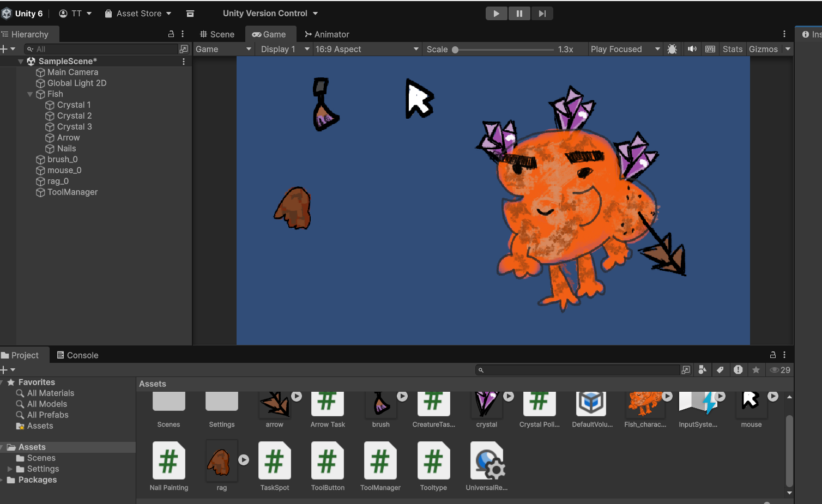This screenshot has height=504, width=822.
Task: Click the keyboard shortcuts icon in the Game toolbar
Action: point(710,49)
